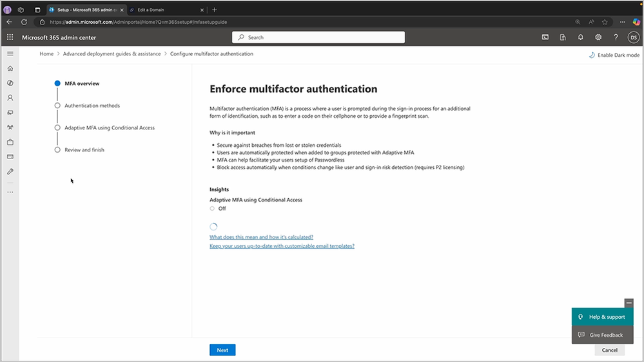Viewport: 644px width, 362px height.
Task: Go to Authentication methods step
Action: [x=92, y=106]
